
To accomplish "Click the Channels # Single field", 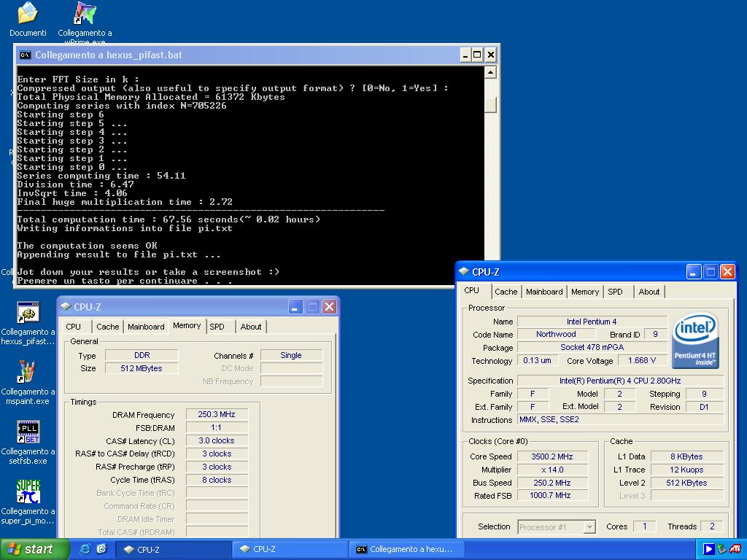I will pyautogui.click(x=291, y=355).
